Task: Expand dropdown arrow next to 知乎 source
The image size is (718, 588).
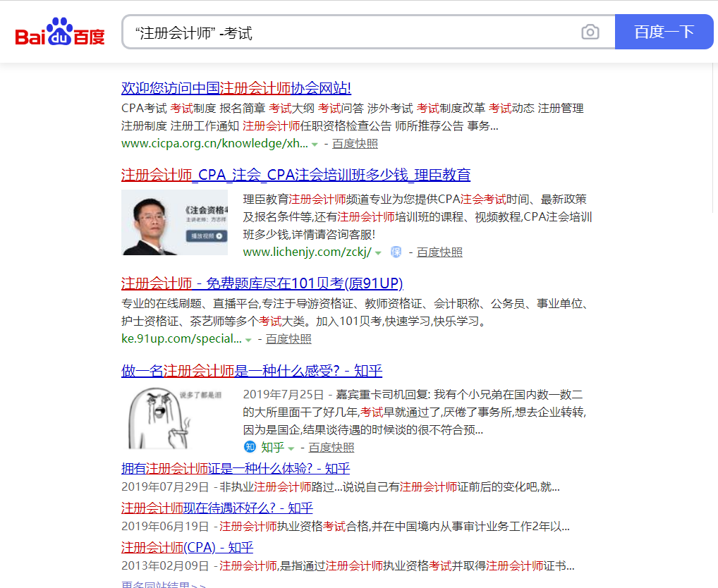Action: [291, 448]
